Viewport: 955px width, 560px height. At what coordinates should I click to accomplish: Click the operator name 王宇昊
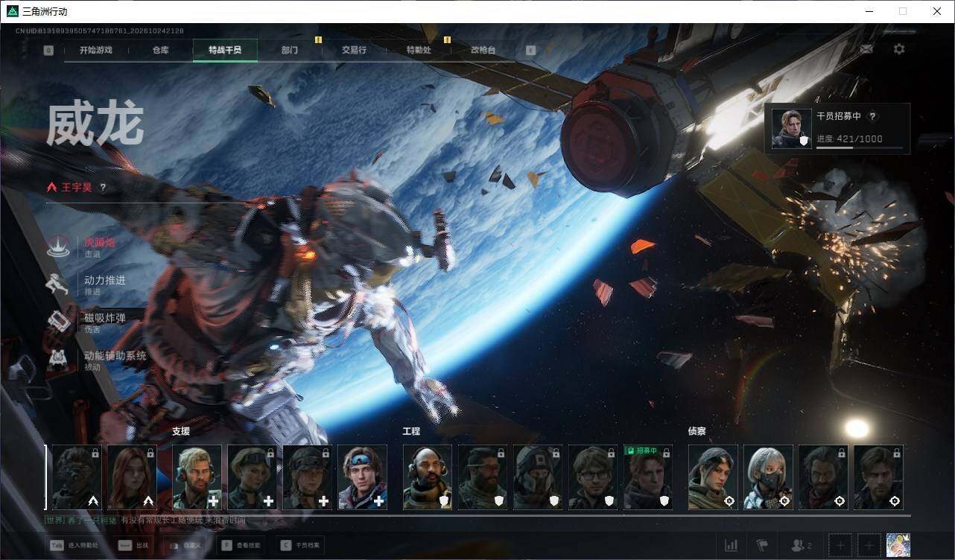(75, 188)
